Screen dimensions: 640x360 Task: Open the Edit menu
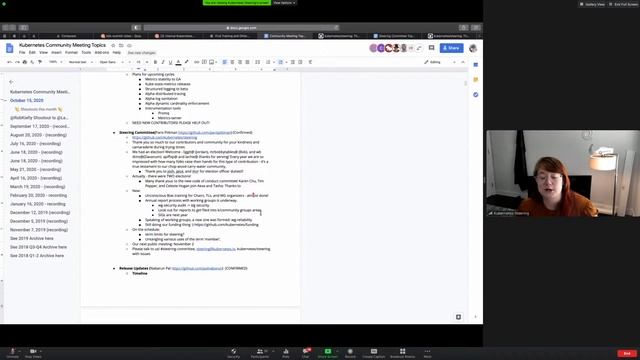pyautogui.click(x=32, y=53)
